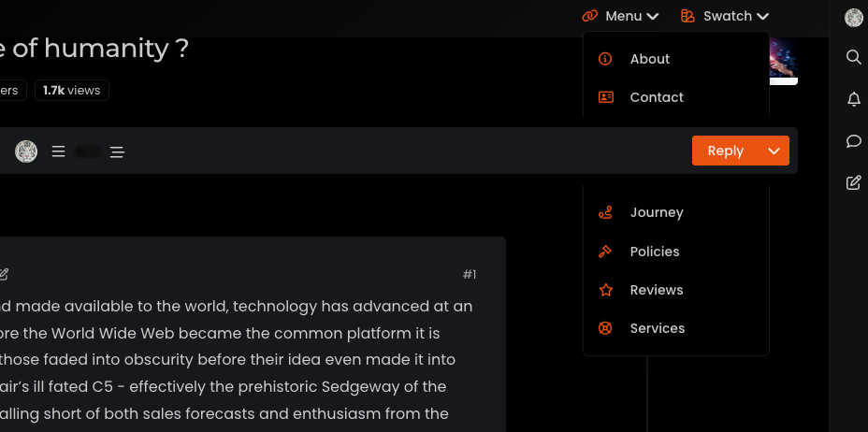Open the search icon in sidebar
Viewport: 868px width, 432px height.
tap(853, 57)
